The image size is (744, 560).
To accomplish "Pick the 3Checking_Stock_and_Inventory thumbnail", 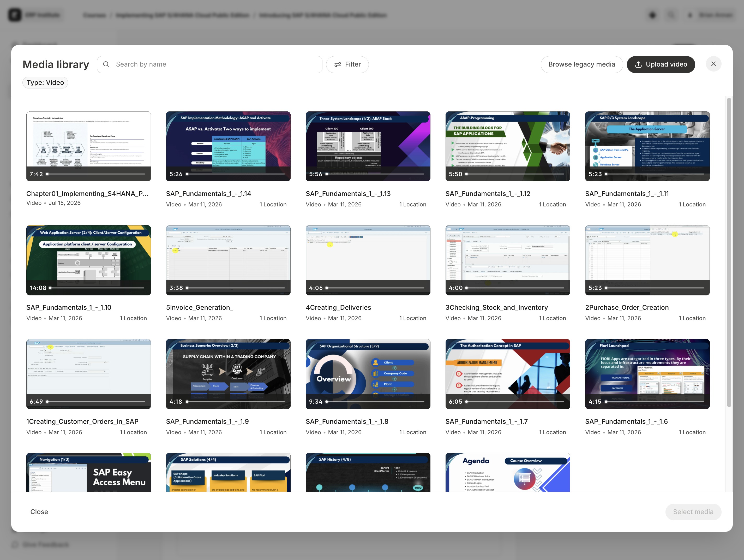I will 508,260.
